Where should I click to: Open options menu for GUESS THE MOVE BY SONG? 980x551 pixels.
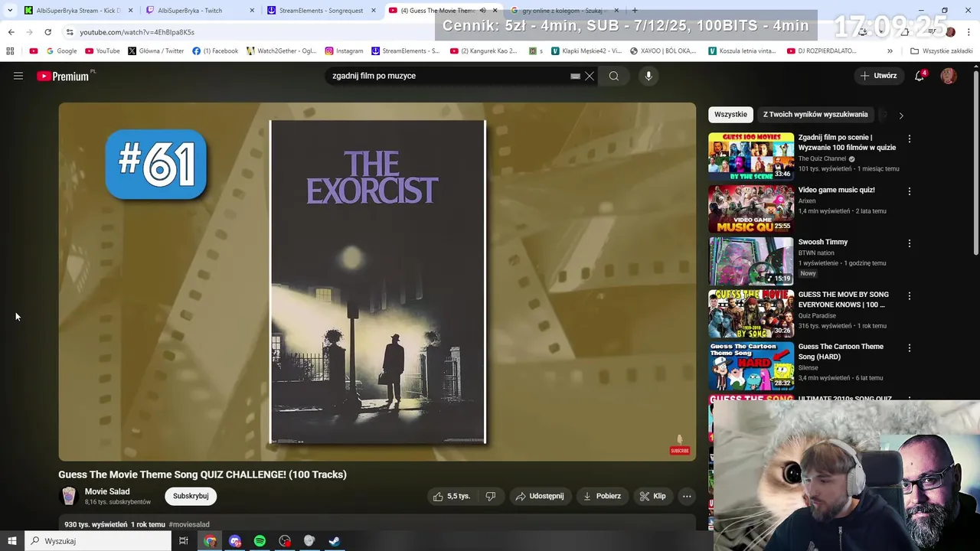point(910,295)
